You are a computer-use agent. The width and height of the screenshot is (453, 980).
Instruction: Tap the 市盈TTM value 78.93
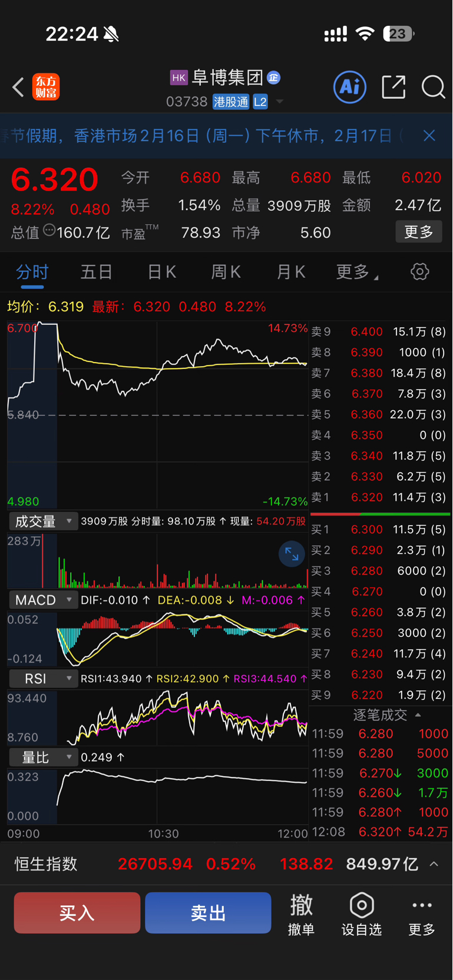pos(200,232)
